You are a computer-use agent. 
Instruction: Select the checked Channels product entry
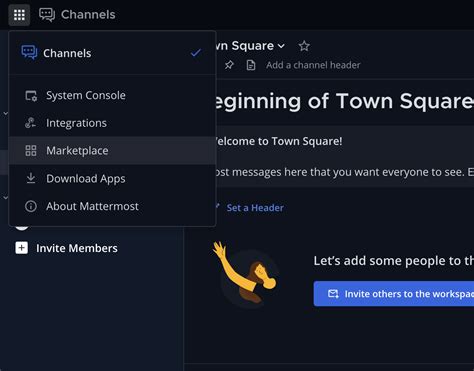pyautogui.click(x=112, y=53)
